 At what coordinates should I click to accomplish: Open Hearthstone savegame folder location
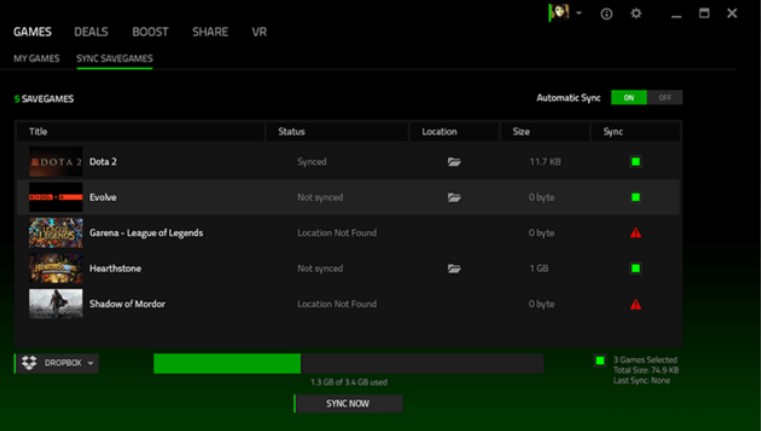[454, 268]
